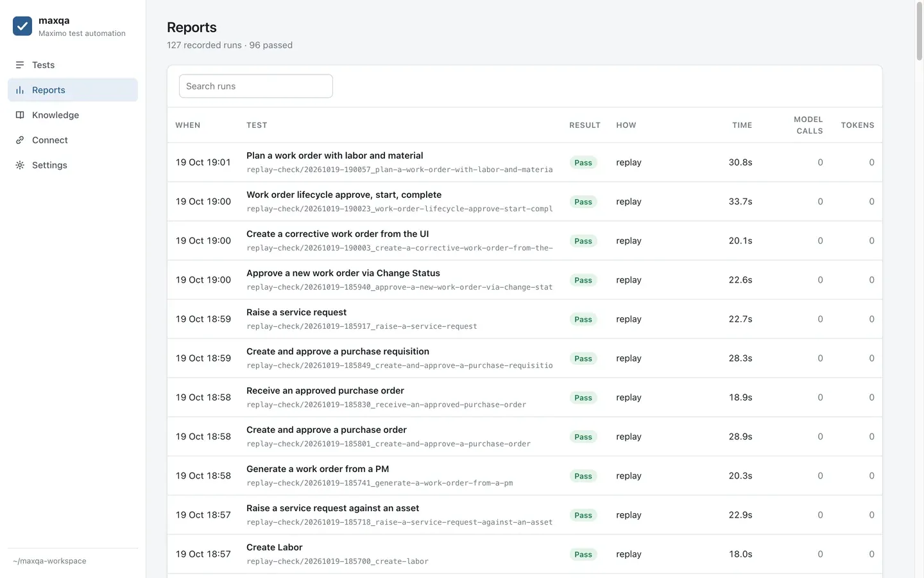The image size is (924, 578).
Task: Go to the Connect section
Action: point(73,140)
